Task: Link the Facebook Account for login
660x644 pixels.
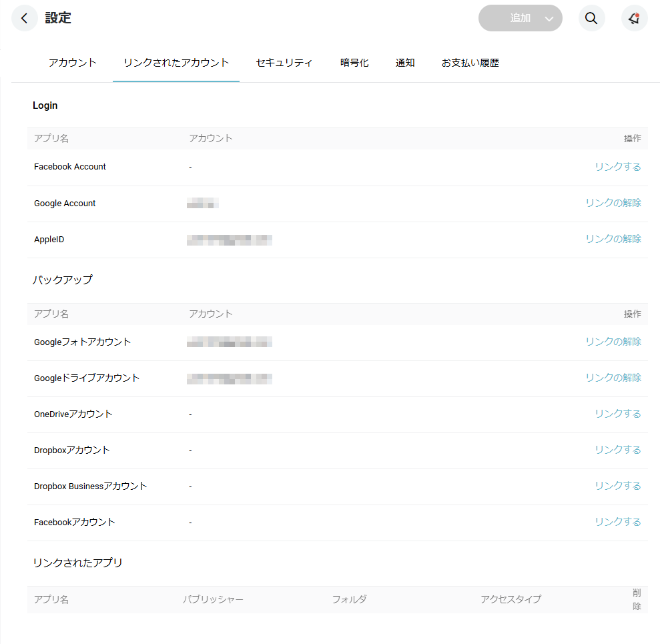Action: coord(617,167)
